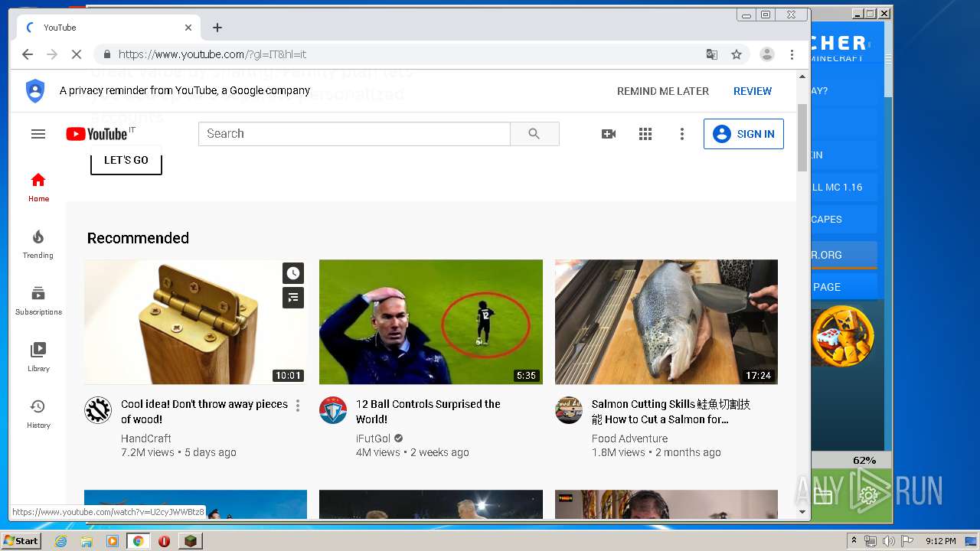
Task: Open 12 Ball Controls Surprised title
Action: (428, 412)
